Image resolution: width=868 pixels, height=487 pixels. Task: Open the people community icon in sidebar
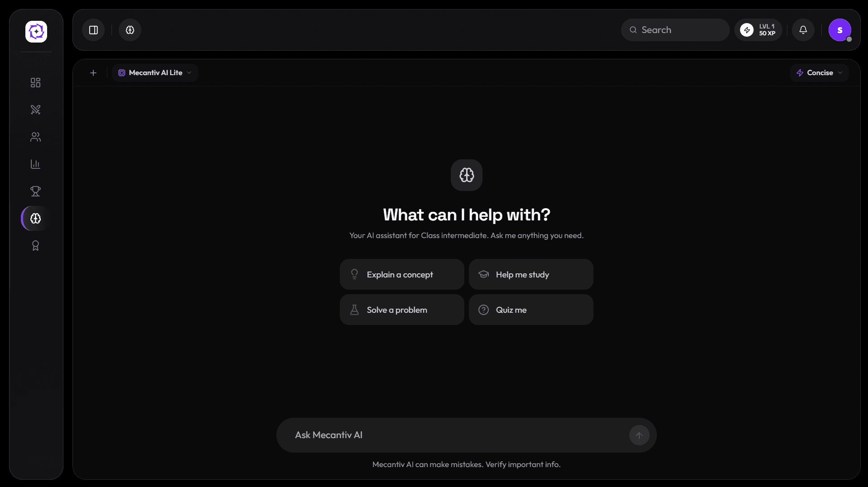coord(35,137)
